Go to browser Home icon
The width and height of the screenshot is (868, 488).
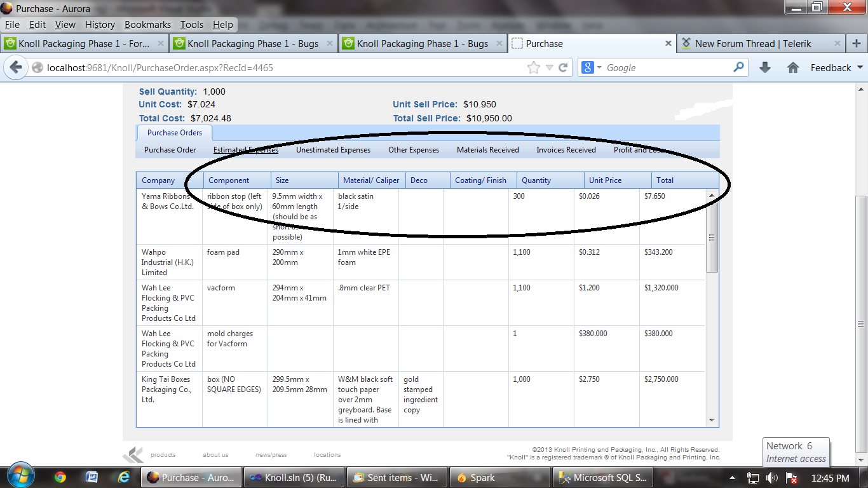coord(793,67)
